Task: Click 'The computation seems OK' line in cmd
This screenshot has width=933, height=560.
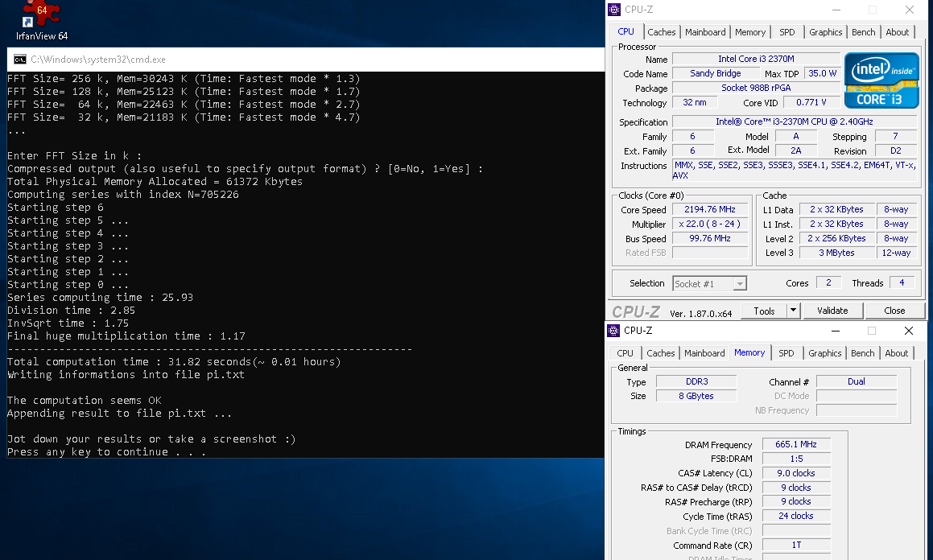Action: click(84, 401)
